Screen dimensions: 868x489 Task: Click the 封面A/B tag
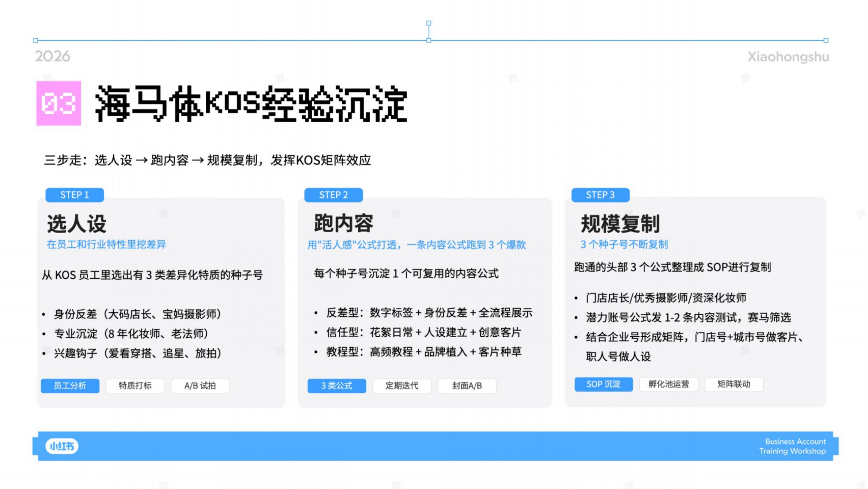[467, 386]
